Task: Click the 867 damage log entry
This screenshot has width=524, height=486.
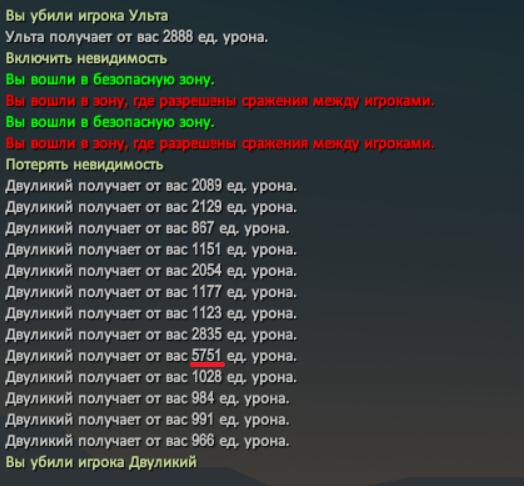Action: (x=147, y=229)
